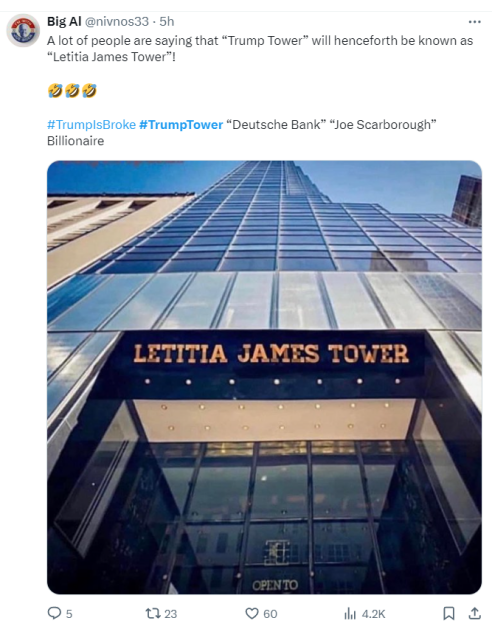Viewport: 493px width, 633px height.
Task: View analytics via bar chart icon
Action: click(350, 614)
